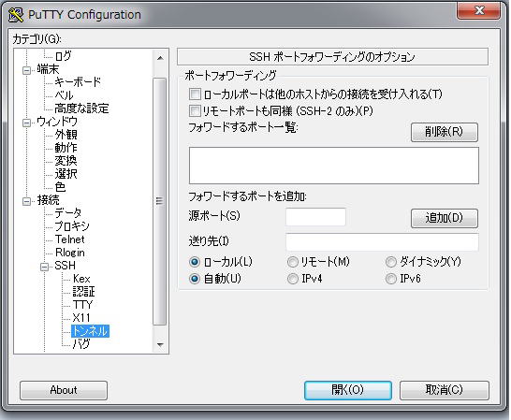
Task: Open the 認証 category in tree
Action: pos(83,291)
